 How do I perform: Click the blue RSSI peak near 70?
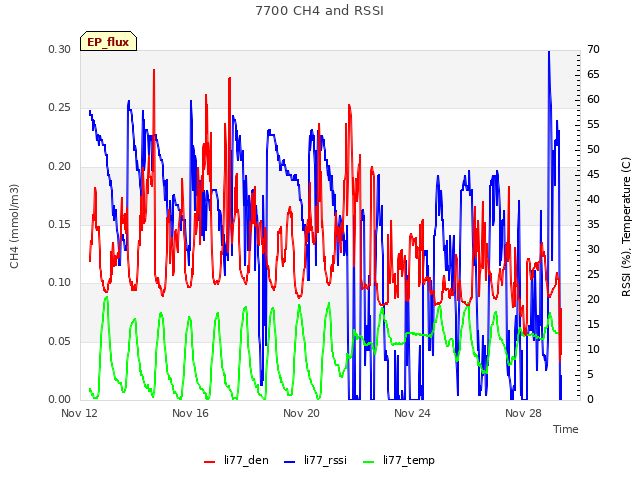click(x=549, y=52)
